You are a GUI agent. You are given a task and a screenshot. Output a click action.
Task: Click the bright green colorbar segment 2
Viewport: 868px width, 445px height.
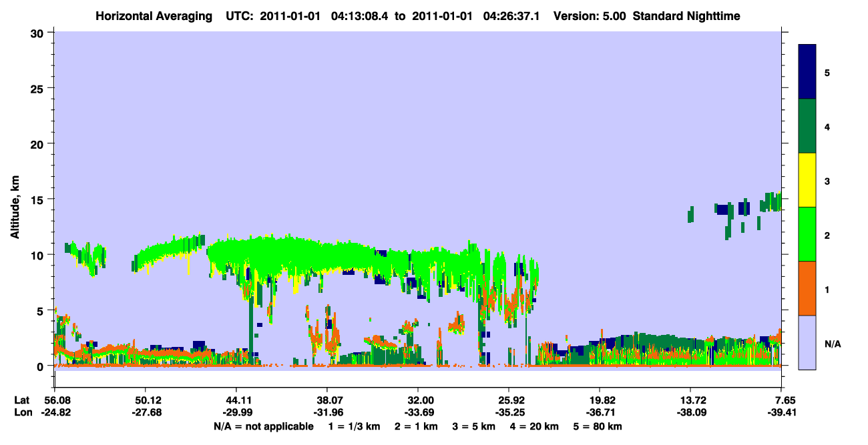click(807, 234)
